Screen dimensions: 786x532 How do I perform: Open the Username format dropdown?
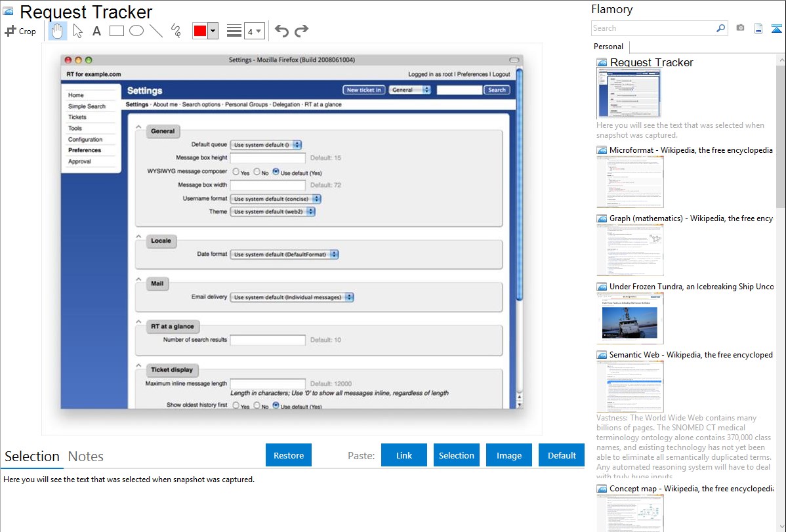[276, 199]
